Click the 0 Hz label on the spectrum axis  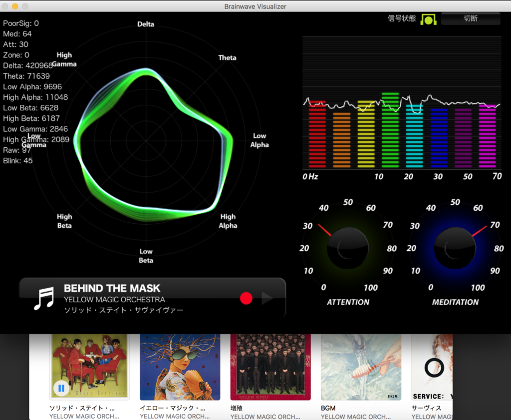pyautogui.click(x=310, y=177)
